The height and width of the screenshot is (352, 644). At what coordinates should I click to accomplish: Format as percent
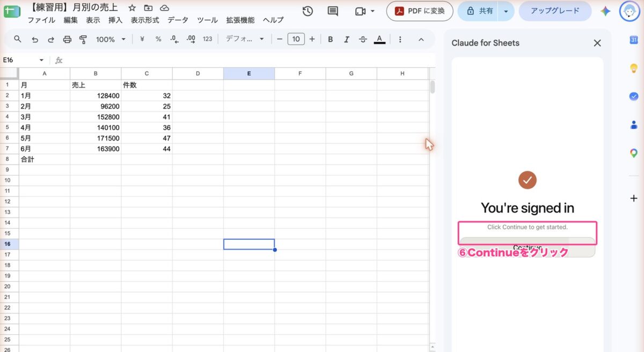[x=158, y=39]
